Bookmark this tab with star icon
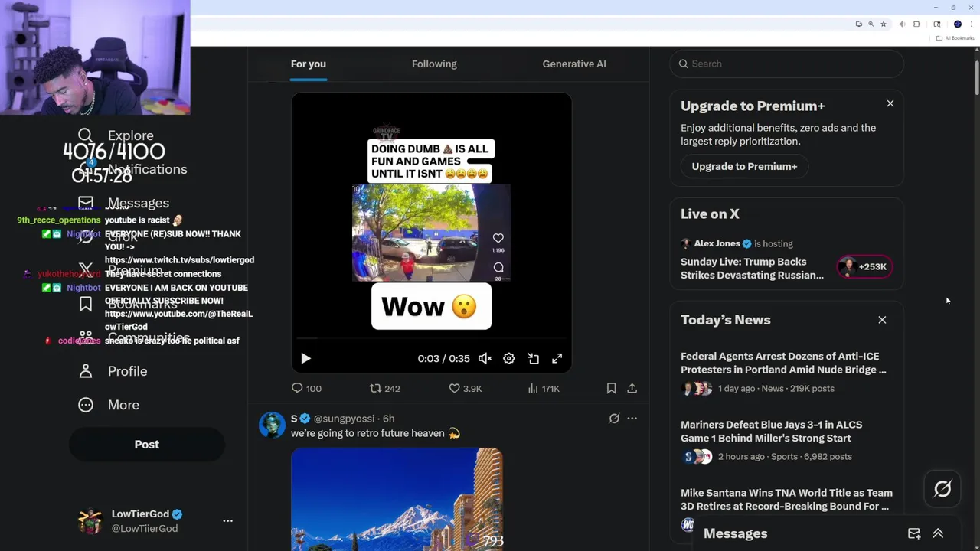The image size is (980, 551). (x=884, y=24)
